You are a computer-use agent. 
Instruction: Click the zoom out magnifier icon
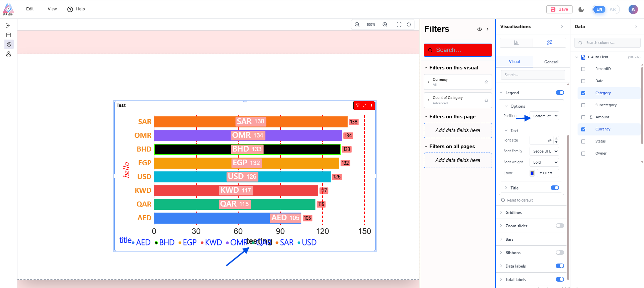tap(357, 24)
